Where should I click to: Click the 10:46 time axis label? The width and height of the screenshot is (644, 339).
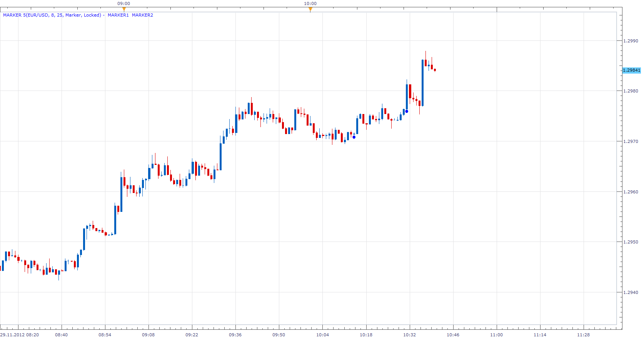point(453,335)
